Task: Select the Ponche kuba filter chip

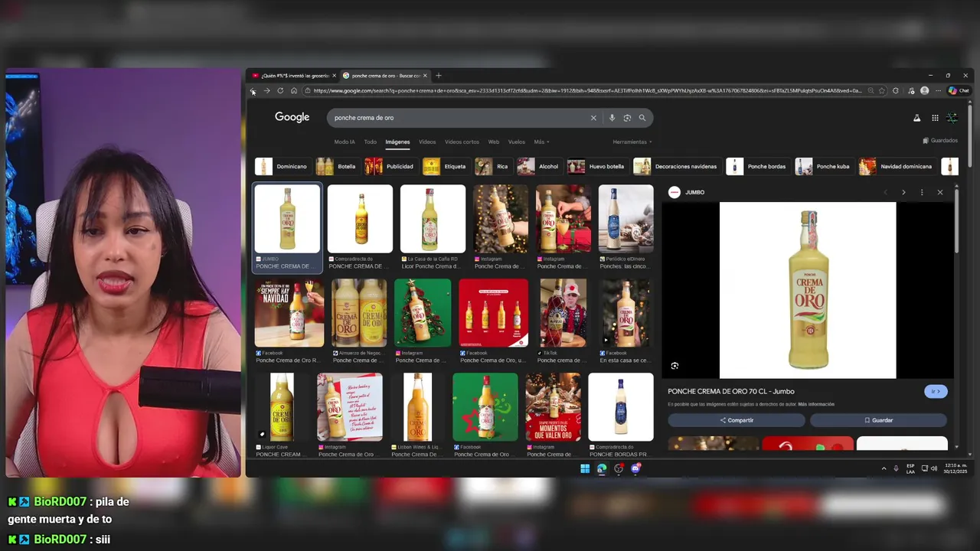Action: pyautogui.click(x=824, y=166)
